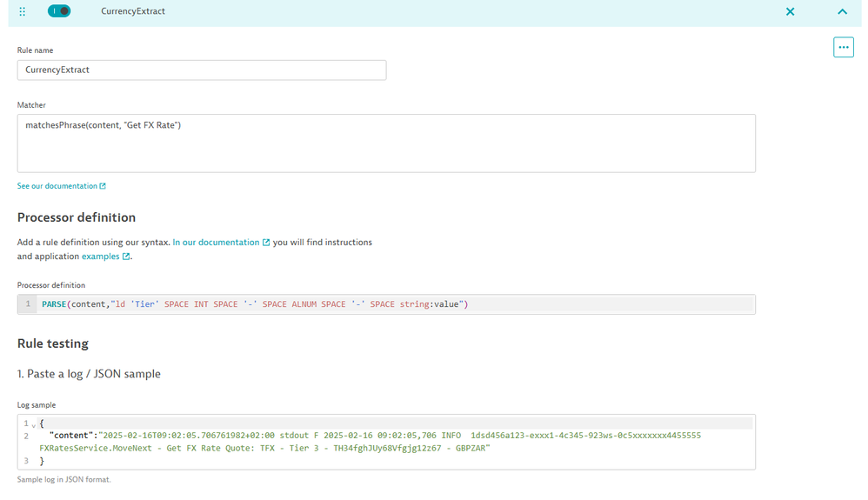Open the "In our documentation" link
This screenshot has height=500, width=868.
[216, 243]
